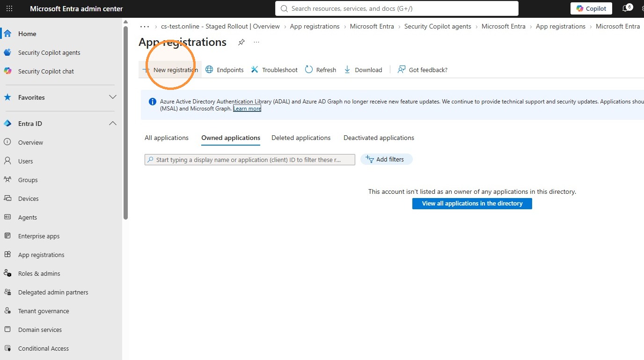Pin the App registrations page
This screenshot has height=360, width=644.
[241, 42]
